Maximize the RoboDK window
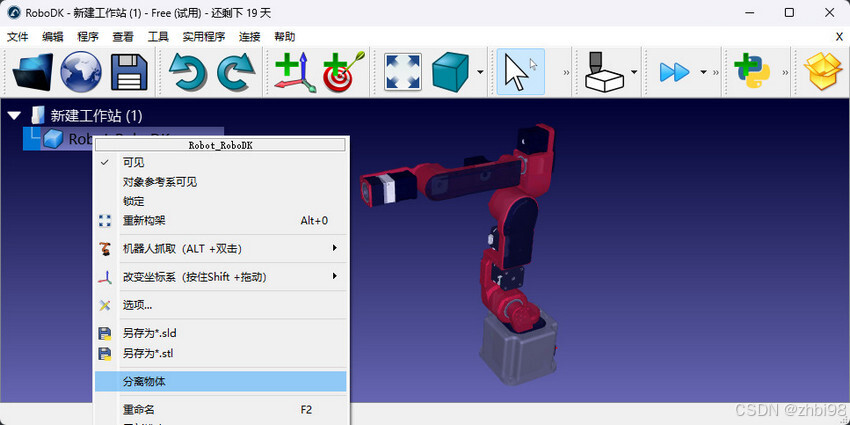The image size is (850, 425). tap(789, 12)
